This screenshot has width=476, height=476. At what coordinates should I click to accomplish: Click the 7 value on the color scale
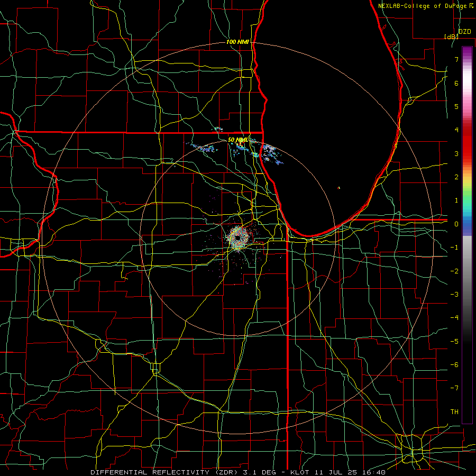456,59
